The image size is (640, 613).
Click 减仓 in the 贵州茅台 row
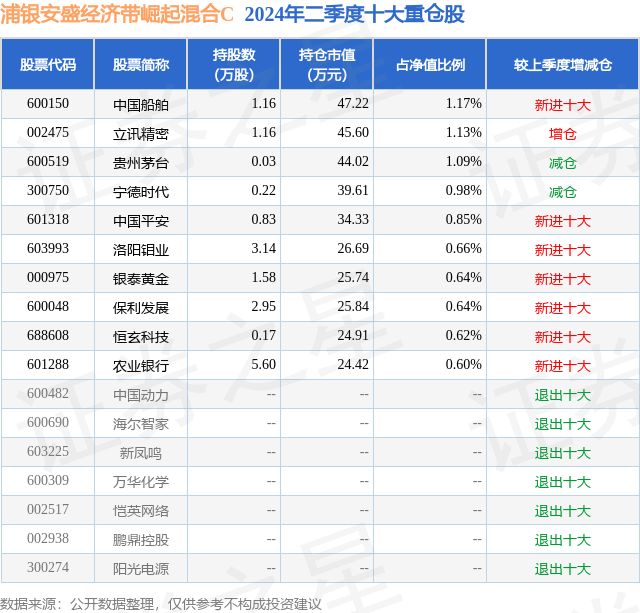click(562, 163)
